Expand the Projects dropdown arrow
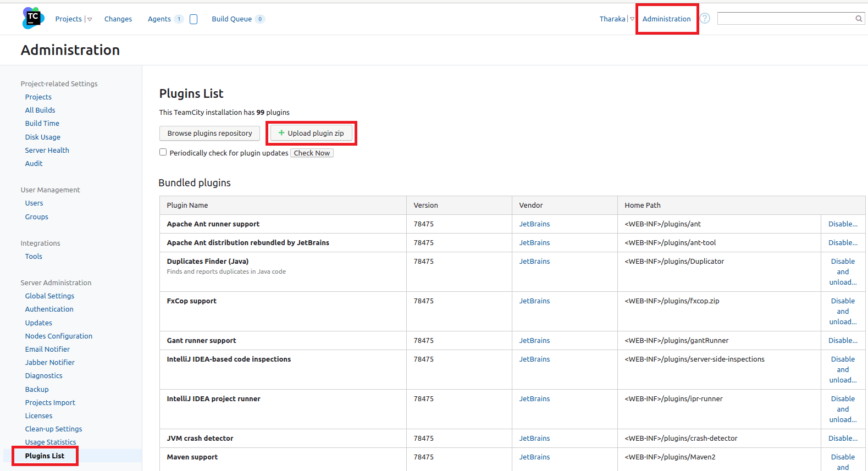The image size is (868, 471). tap(90, 19)
